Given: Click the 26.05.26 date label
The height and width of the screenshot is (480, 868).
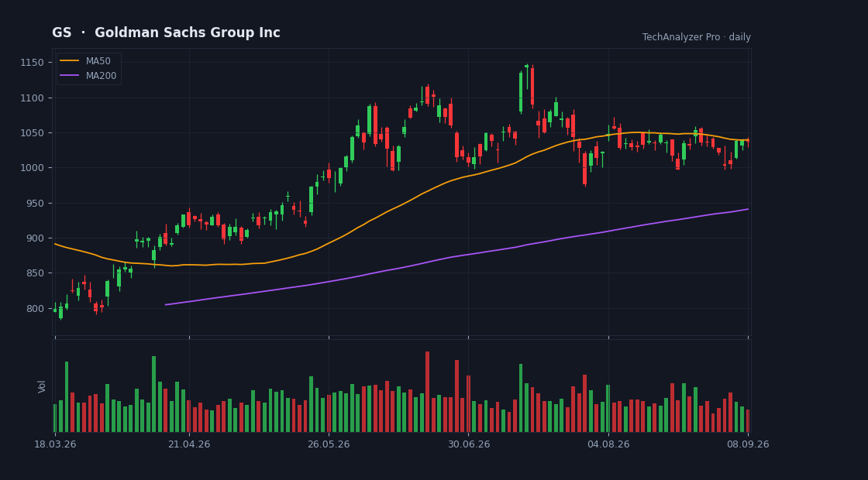Looking at the screenshot, I should tap(329, 444).
